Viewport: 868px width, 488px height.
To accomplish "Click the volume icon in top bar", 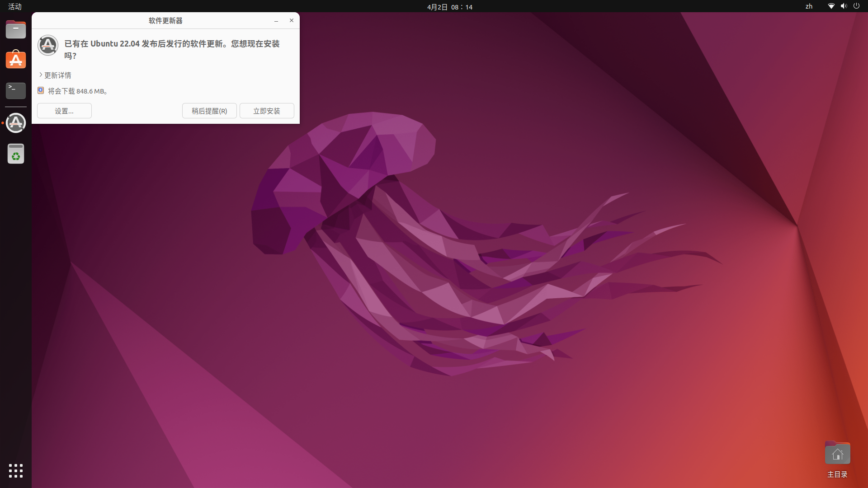I will coord(844,6).
